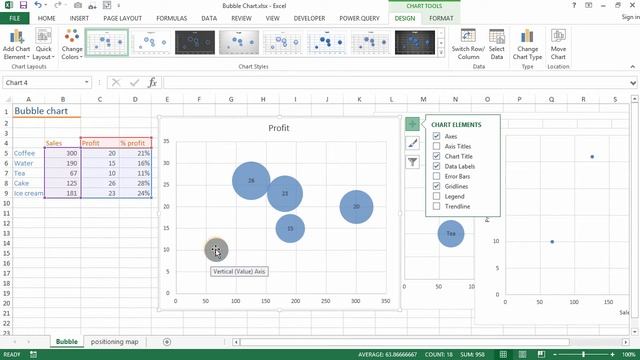The width and height of the screenshot is (640, 360).
Task: Click Switch Row/Column button
Action: click(x=468, y=45)
